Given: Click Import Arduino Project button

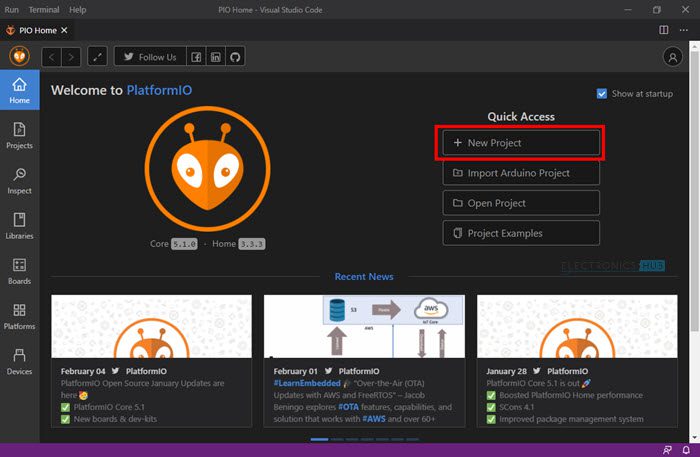Looking at the screenshot, I should 521,173.
